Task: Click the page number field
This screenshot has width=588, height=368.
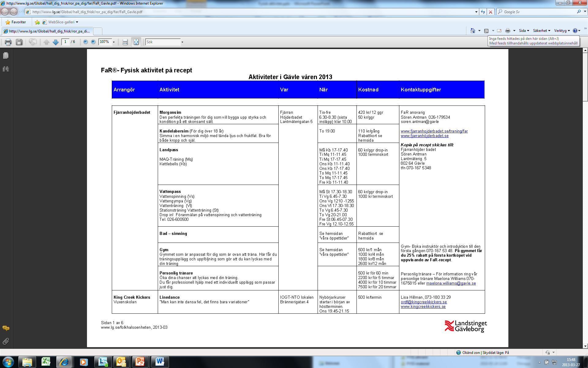Action: 65,42
